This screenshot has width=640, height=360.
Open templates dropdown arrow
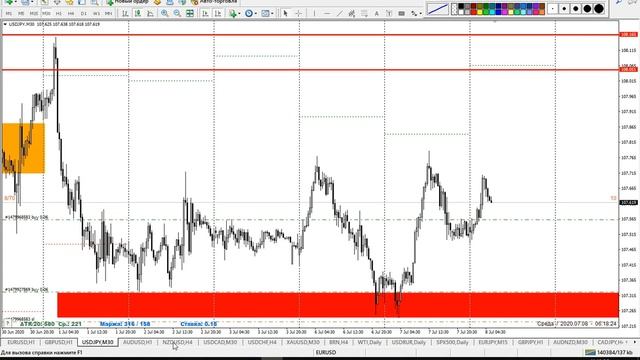272,13
